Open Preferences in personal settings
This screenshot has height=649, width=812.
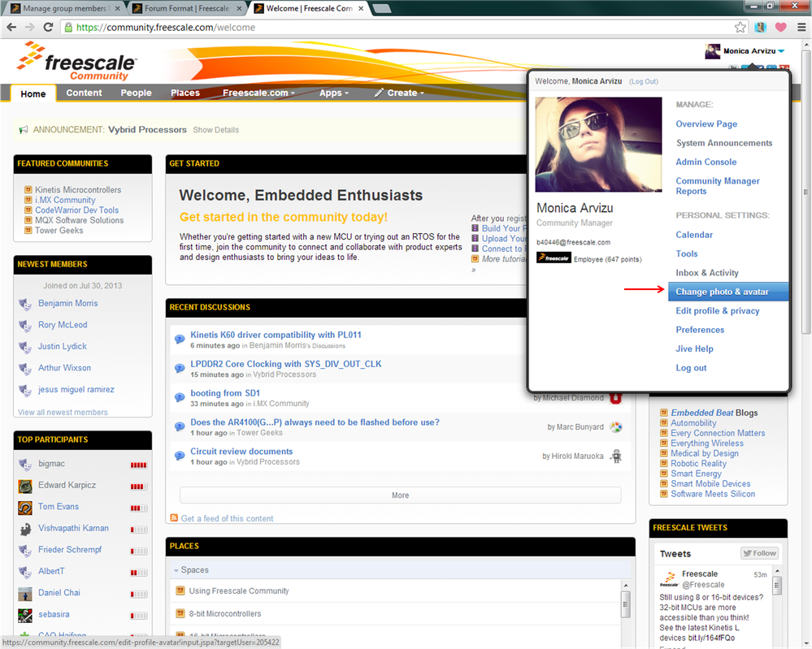[700, 330]
